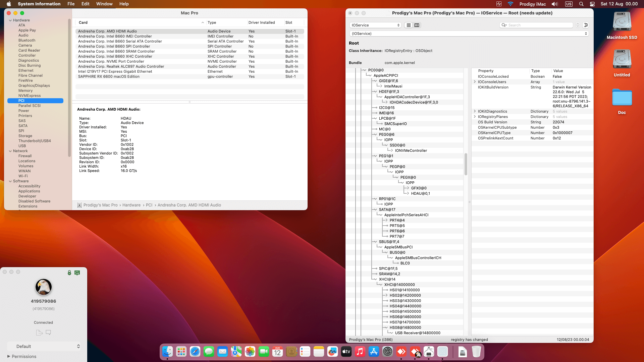Select SAPPHIRE RX 6600 macOS Edition row
Viewport: 644px width, 362px height.
[x=109, y=76]
